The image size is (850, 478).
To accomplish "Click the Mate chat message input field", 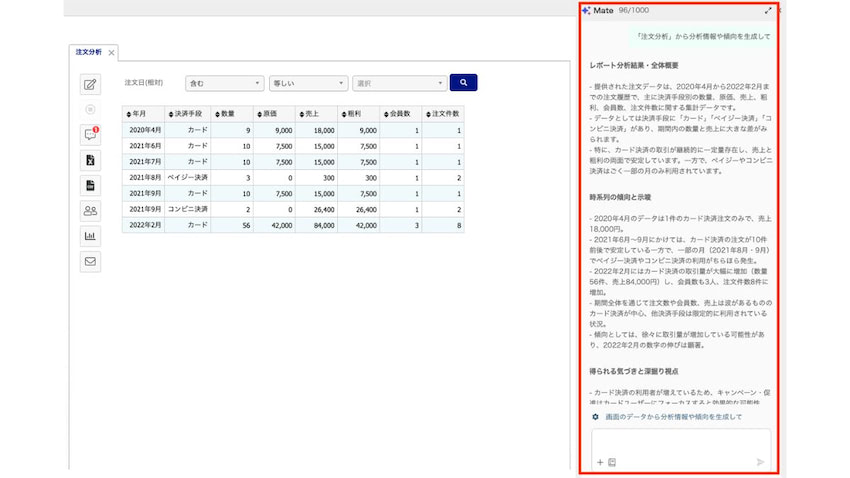I will pyautogui.click(x=681, y=443).
